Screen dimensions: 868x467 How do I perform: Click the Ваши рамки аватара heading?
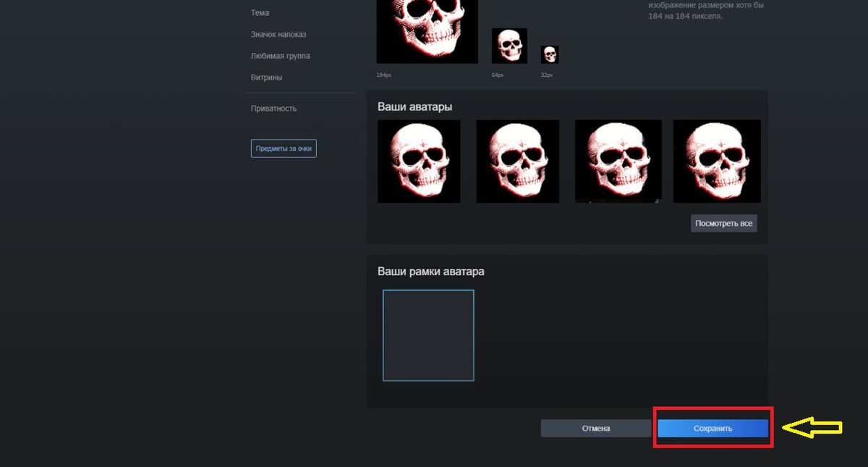coord(431,272)
